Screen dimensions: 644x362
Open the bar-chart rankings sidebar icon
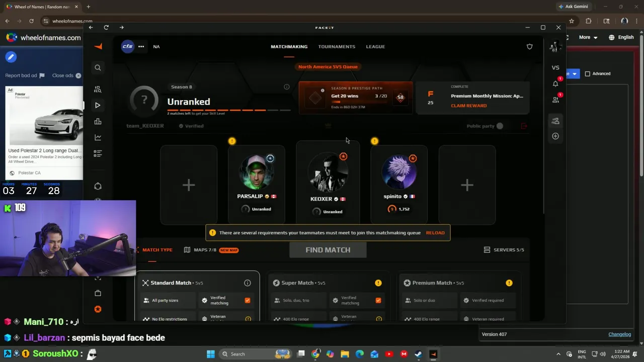[98, 121]
